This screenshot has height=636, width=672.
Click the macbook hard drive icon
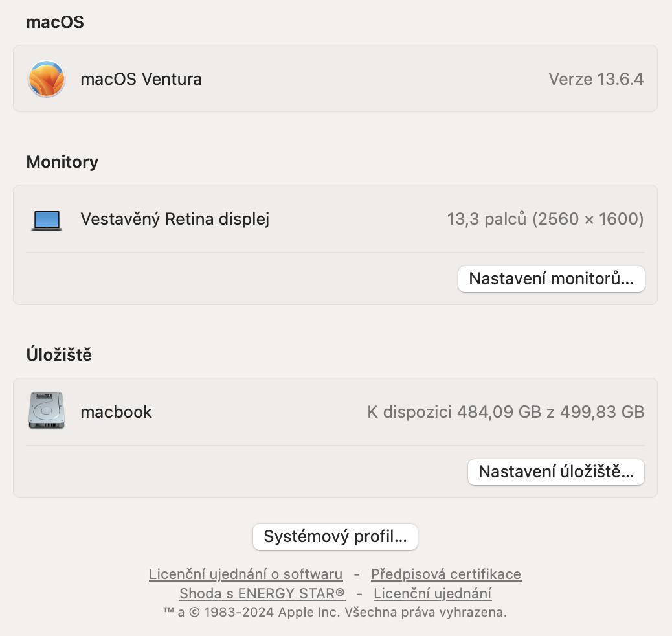pyautogui.click(x=47, y=411)
